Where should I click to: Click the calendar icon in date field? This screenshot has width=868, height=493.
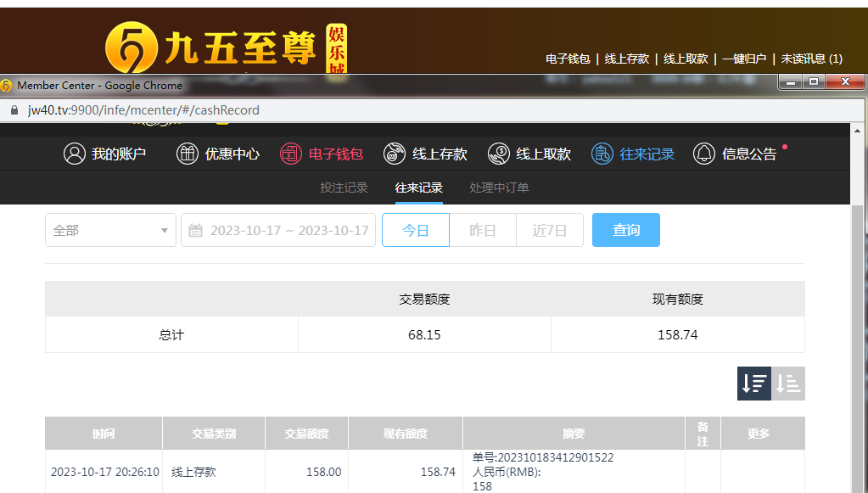pos(195,230)
